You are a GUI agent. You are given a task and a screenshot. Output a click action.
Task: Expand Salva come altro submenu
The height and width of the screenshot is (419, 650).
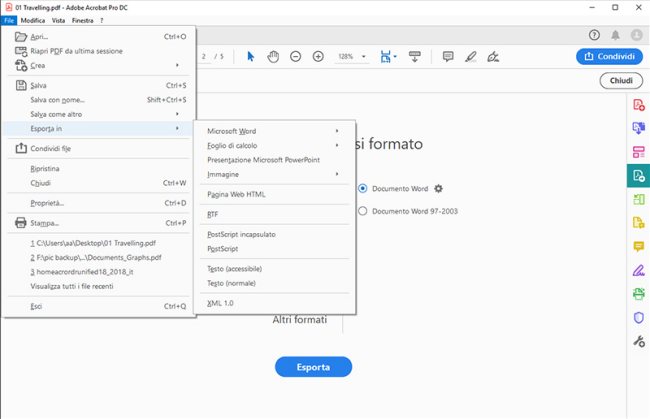[x=99, y=114]
